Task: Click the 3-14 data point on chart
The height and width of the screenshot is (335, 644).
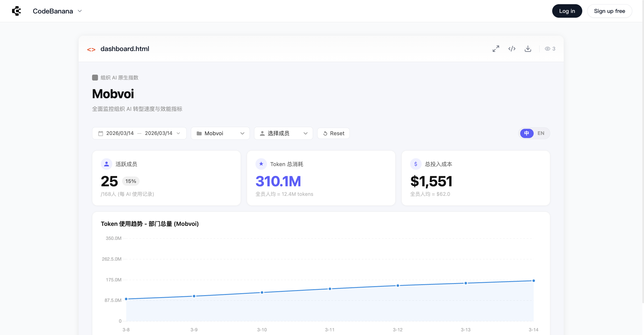Action: tap(534, 281)
